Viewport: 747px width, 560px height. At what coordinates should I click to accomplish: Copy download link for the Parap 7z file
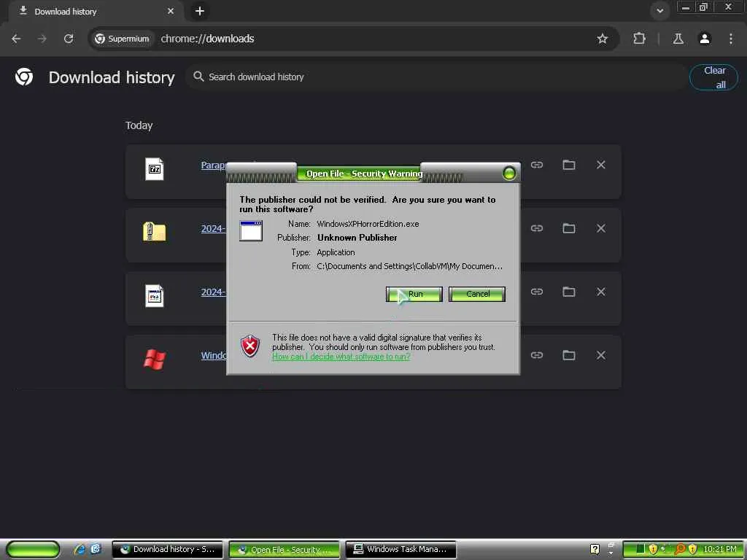click(537, 165)
